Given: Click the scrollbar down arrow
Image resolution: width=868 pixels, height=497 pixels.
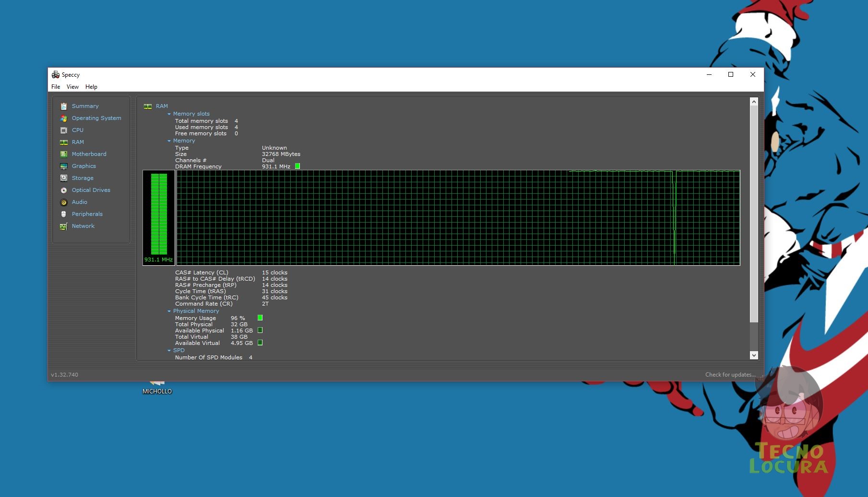Looking at the screenshot, I should pyautogui.click(x=754, y=355).
